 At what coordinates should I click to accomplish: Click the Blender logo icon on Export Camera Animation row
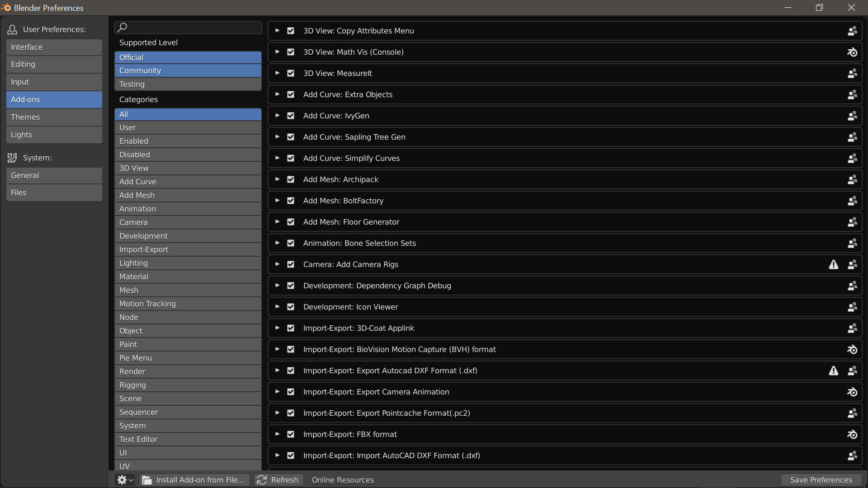(852, 392)
